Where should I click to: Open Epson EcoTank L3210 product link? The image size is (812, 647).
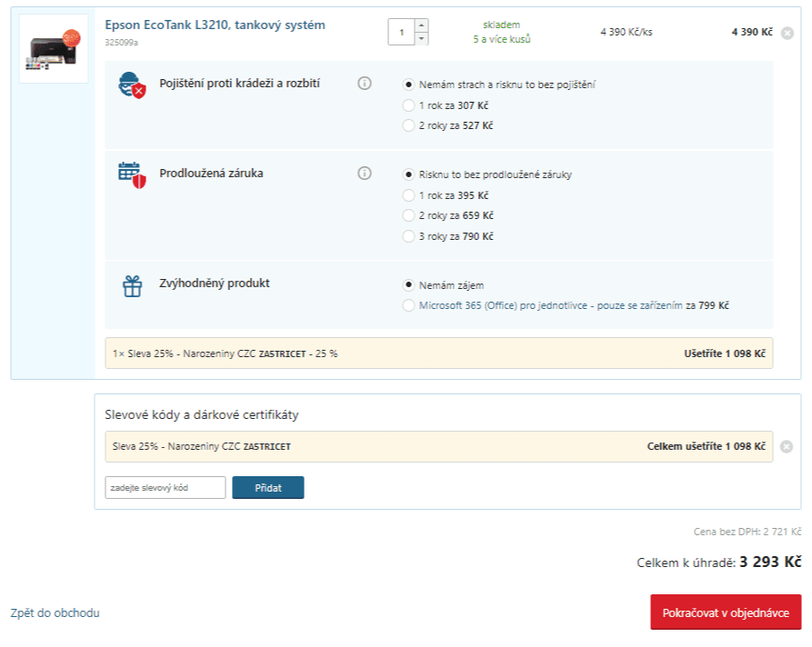pyautogui.click(x=215, y=25)
